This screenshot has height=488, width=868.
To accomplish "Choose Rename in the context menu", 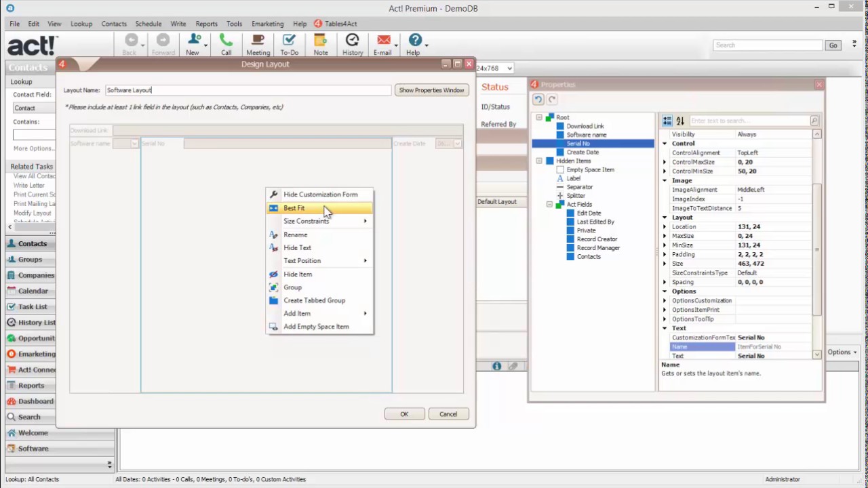I will point(319,235).
